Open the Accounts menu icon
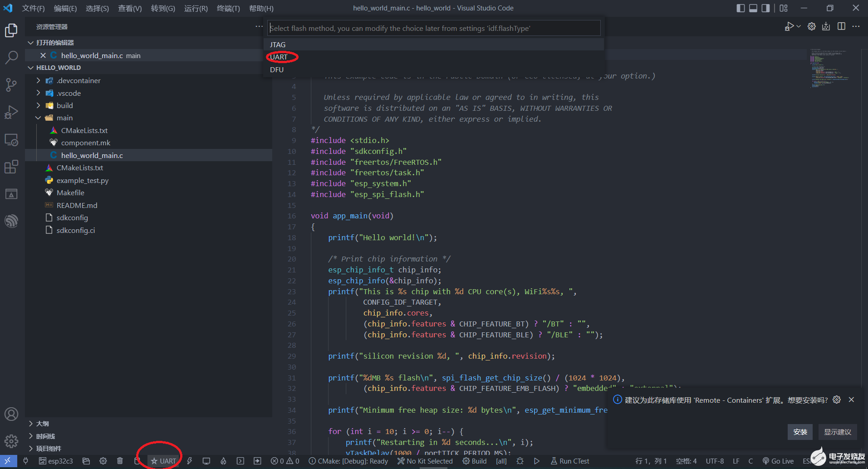 click(x=11, y=414)
